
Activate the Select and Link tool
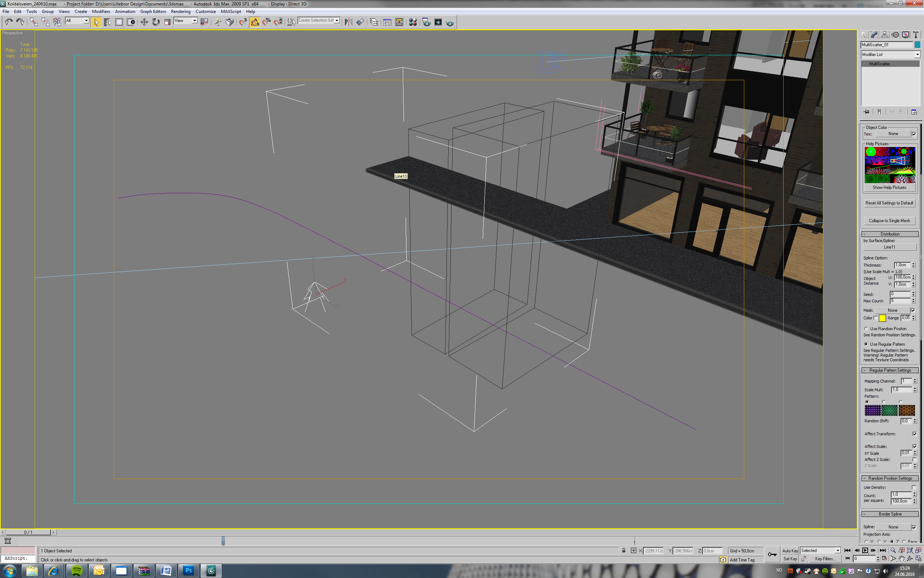coord(34,22)
